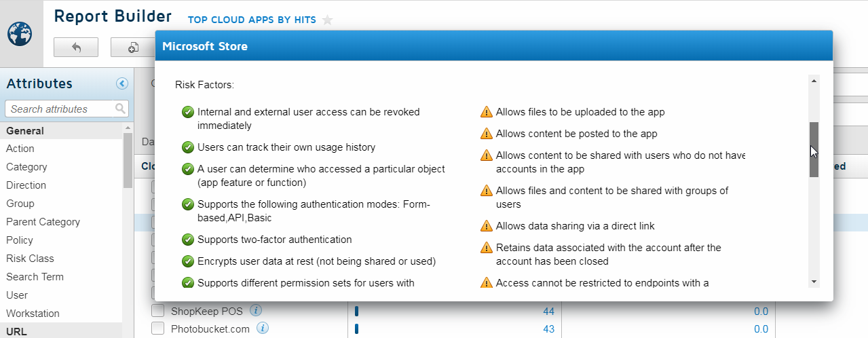
Task: Click warning icon beside users without accounts sharing
Action: click(486, 155)
